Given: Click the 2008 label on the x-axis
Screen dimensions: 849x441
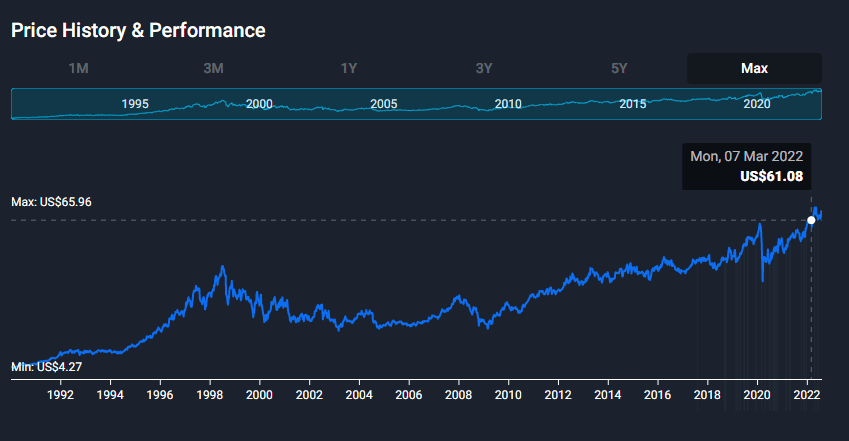Looking at the screenshot, I should [x=458, y=395].
